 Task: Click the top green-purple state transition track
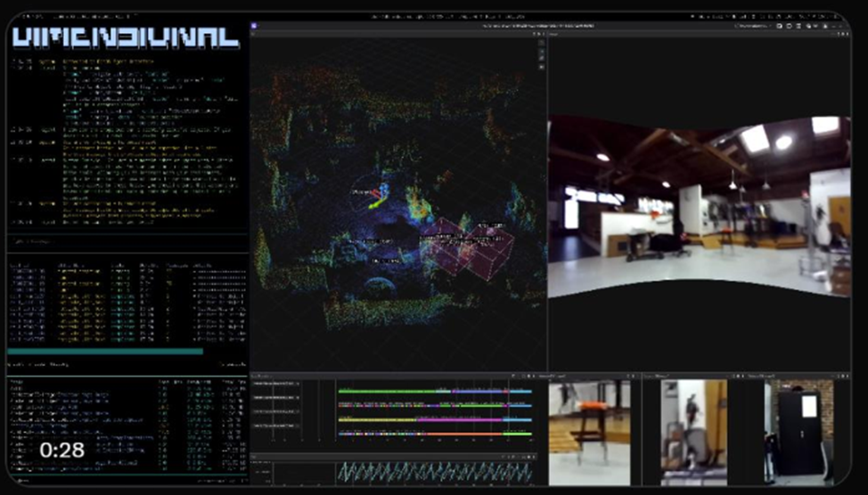435,392
